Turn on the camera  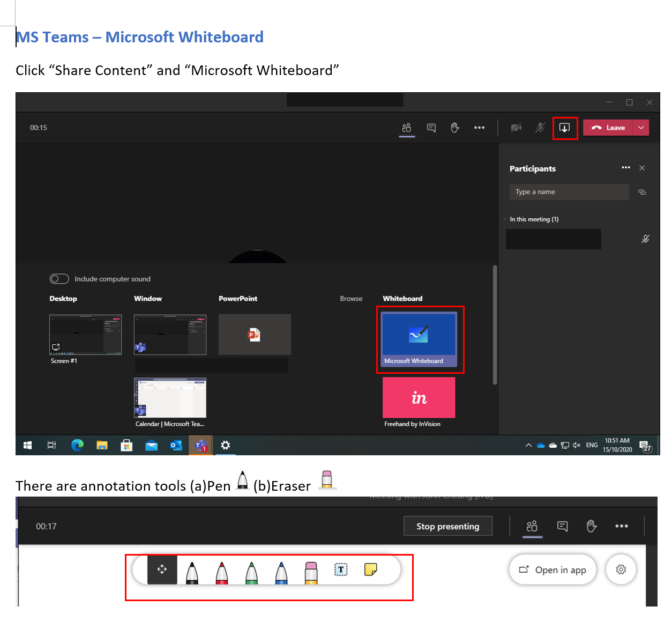pyautogui.click(x=516, y=128)
